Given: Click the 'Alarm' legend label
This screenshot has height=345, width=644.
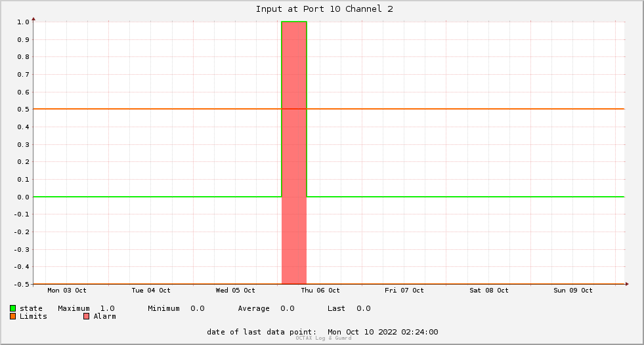Looking at the screenshot, I should pos(105,316).
